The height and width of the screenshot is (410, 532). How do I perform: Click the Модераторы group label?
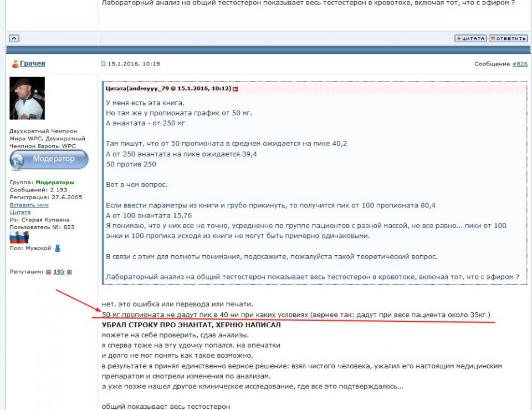55,182
